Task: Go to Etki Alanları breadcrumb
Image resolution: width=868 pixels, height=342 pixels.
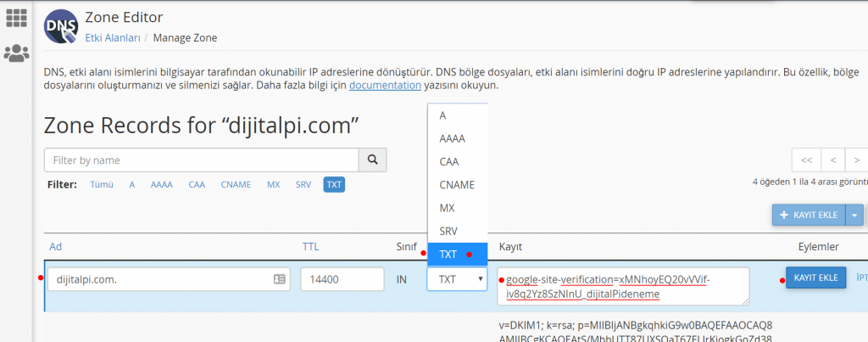Action: (x=111, y=37)
